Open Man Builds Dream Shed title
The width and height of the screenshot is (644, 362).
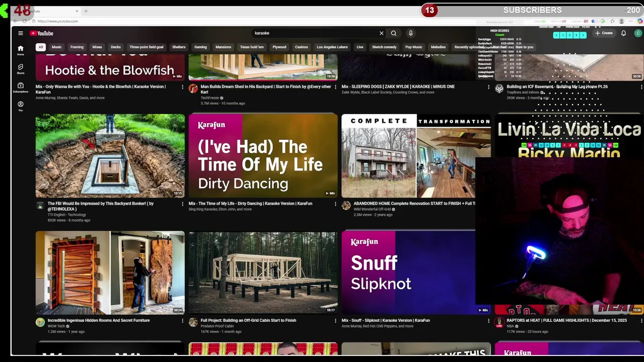pyautogui.click(x=266, y=89)
